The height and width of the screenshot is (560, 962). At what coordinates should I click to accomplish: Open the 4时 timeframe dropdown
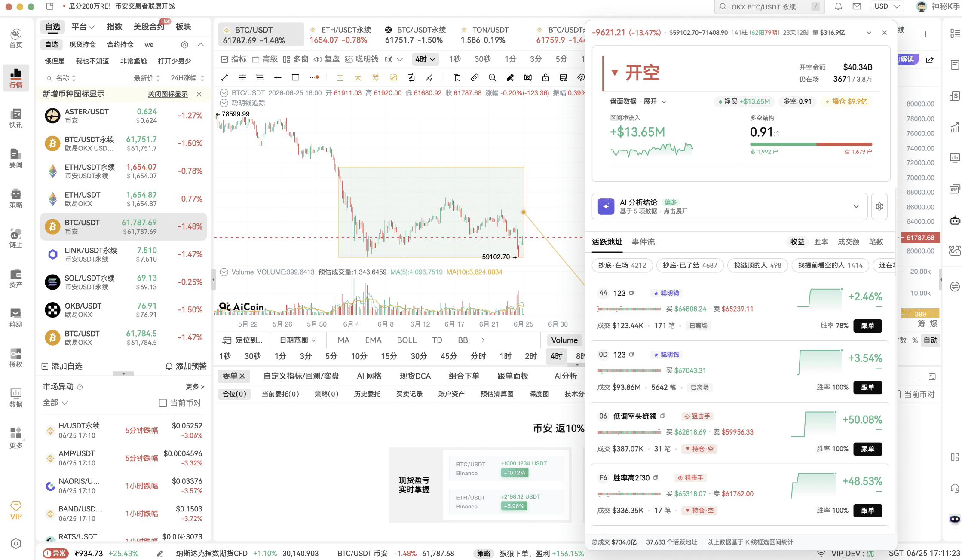click(x=425, y=59)
